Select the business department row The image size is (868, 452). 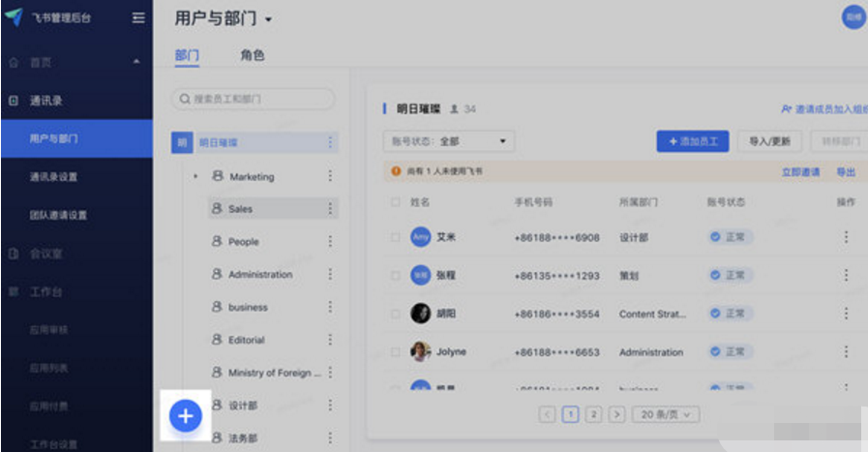[x=273, y=307]
